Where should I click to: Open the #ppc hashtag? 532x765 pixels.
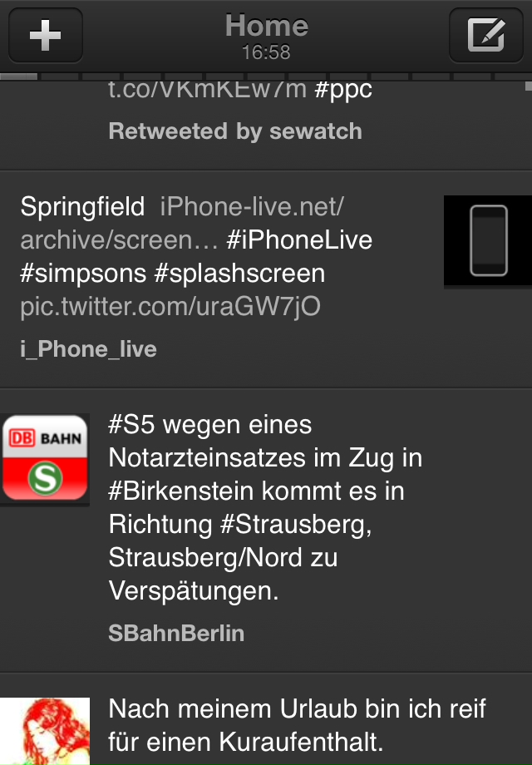343,91
